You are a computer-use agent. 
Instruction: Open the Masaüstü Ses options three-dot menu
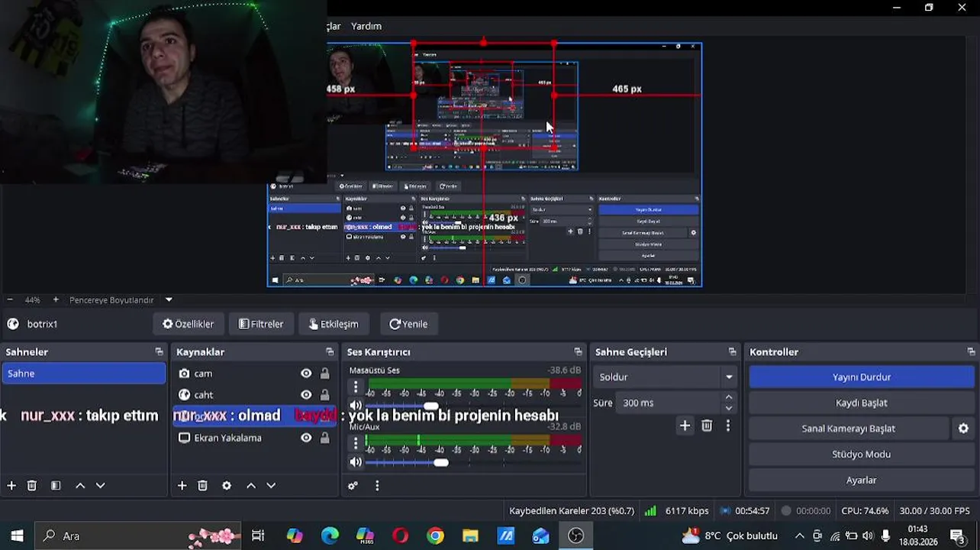pyautogui.click(x=356, y=387)
